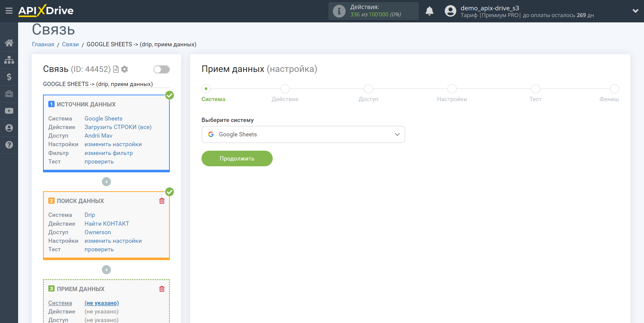Click the ПРИЕМ ДАННЫХ block header
Image resolution: width=644 pixels, height=323 pixels.
[80, 289]
